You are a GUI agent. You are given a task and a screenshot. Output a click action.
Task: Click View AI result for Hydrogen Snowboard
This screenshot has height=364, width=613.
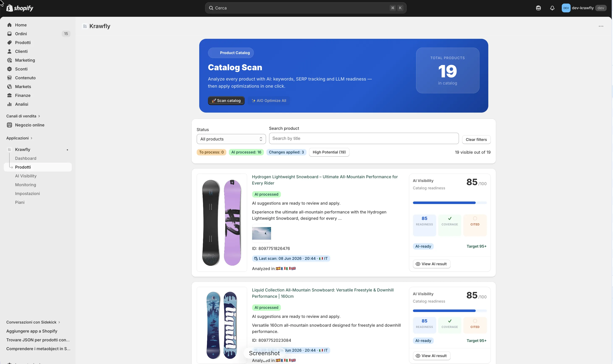pos(431,264)
